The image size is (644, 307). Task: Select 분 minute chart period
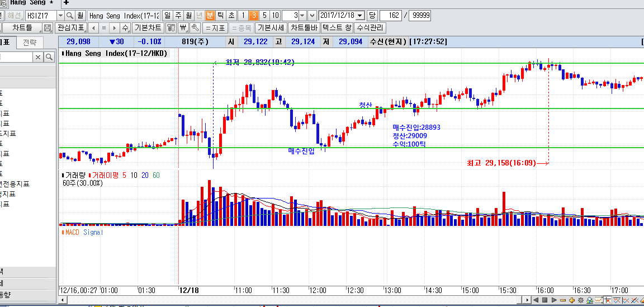(210, 16)
